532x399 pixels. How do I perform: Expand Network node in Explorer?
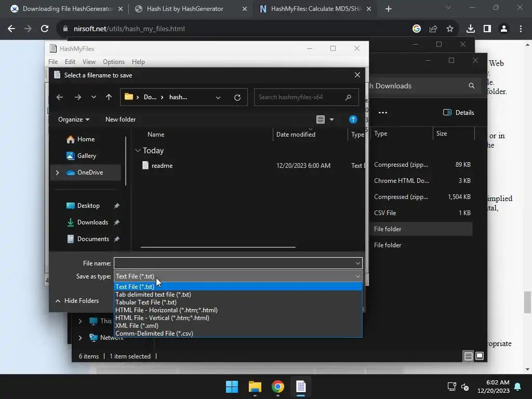(x=80, y=338)
